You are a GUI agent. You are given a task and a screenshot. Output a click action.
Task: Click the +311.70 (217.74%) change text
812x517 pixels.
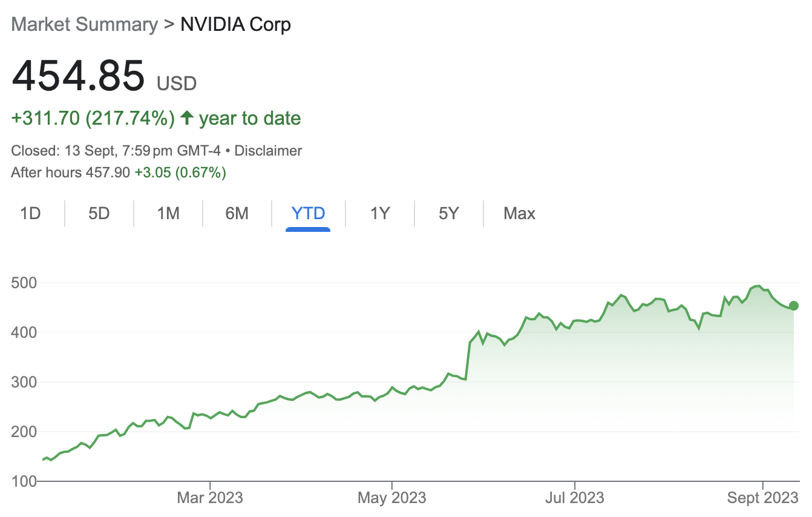click(x=93, y=117)
